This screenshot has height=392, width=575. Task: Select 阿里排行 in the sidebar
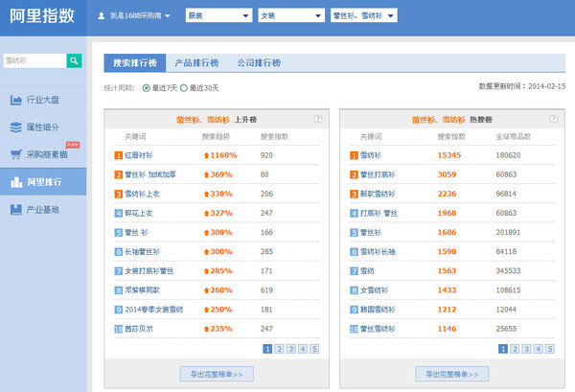point(43,181)
